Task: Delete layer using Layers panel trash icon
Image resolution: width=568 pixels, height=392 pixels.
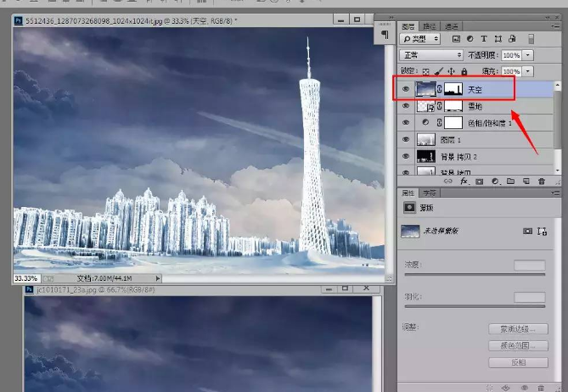Action: point(542,181)
